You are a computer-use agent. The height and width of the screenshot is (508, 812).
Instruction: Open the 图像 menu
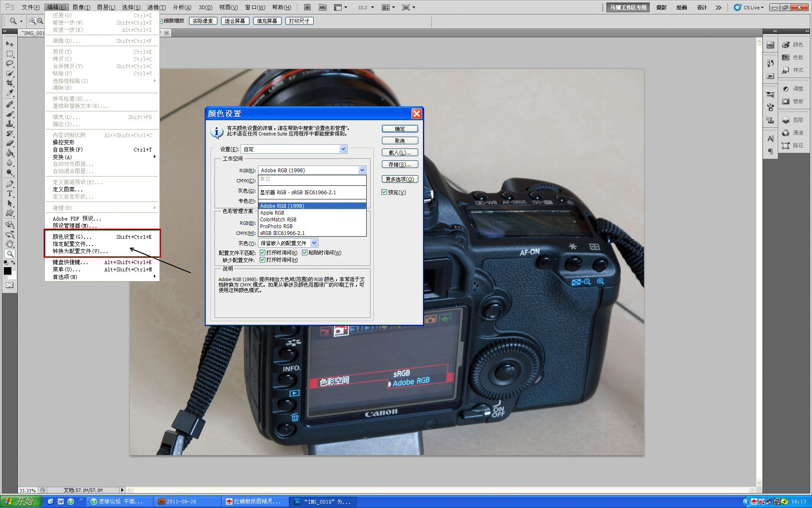tap(81, 7)
